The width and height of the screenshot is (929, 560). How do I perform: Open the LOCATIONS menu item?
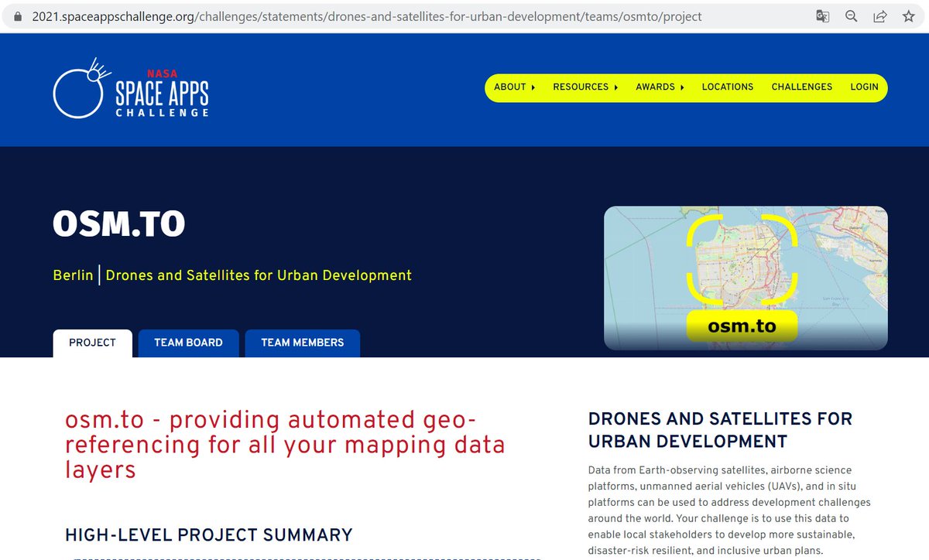(x=727, y=87)
